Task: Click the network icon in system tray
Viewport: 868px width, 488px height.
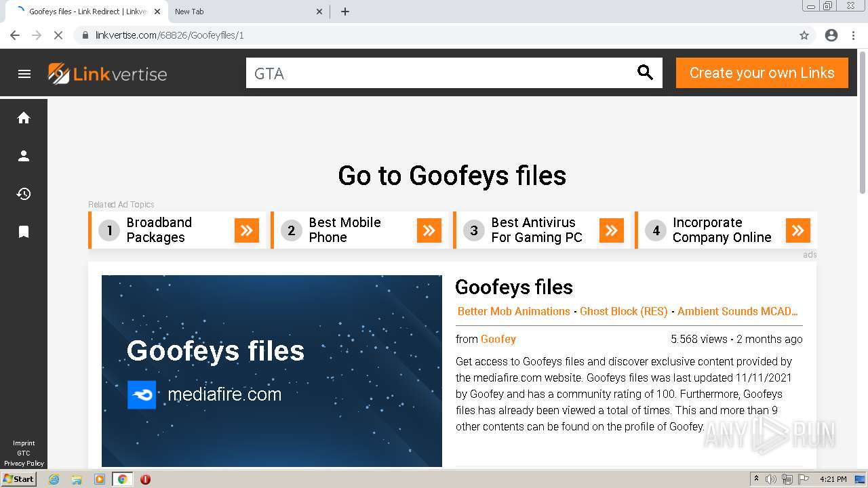Action: pos(787,479)
